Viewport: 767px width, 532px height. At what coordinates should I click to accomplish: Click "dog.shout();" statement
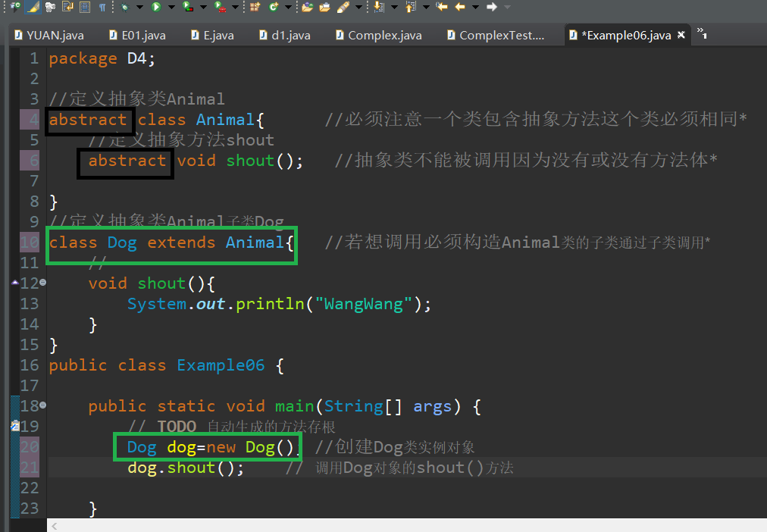[x=186, y=468]
